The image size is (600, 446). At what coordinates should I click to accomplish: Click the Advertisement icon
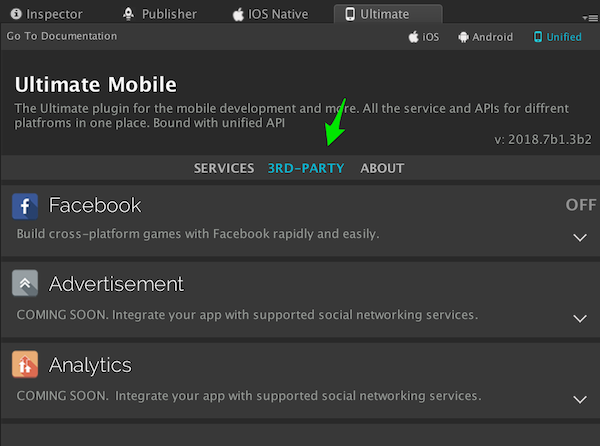click(25, 283)
